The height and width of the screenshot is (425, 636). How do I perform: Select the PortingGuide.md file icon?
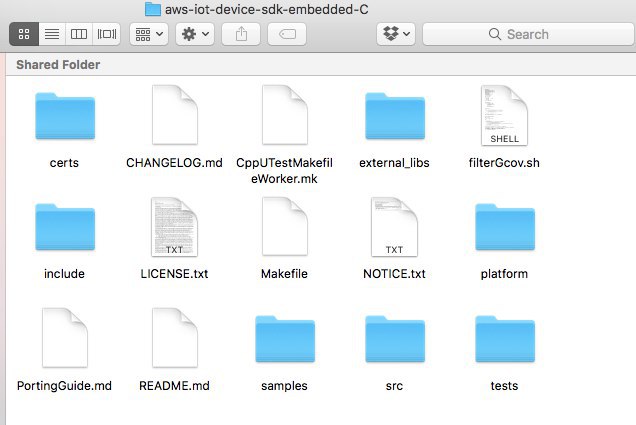(65, 338)
